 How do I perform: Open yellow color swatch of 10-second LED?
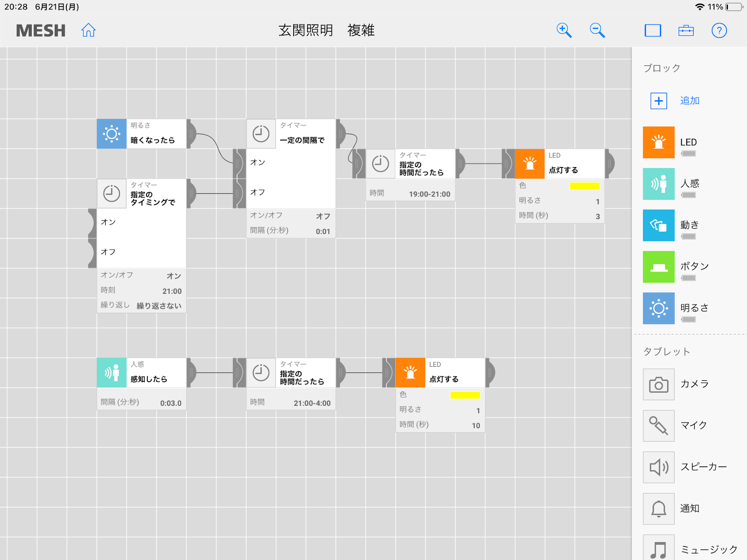[x=465, y=395]
